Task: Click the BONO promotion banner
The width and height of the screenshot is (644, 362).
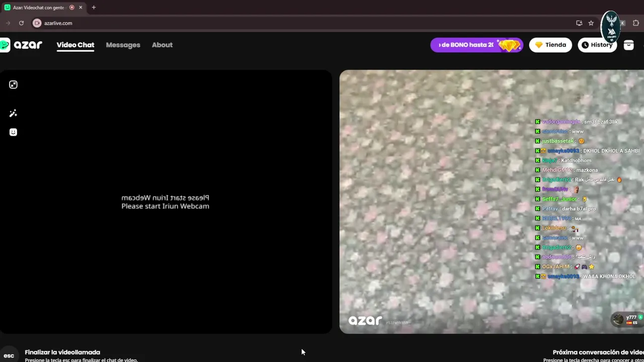Action: (476, 45)
